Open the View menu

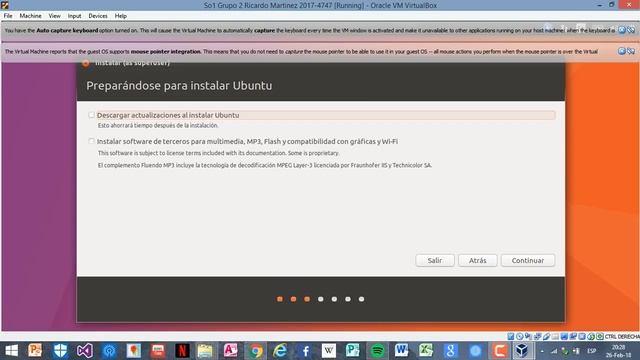click(54, 16)
